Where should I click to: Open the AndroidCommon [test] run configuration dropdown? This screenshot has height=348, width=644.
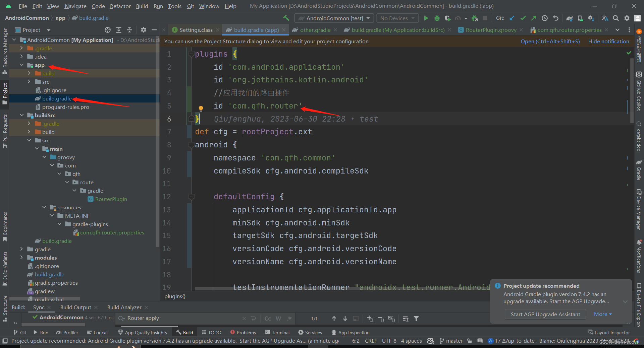click(x=334, y=18)
